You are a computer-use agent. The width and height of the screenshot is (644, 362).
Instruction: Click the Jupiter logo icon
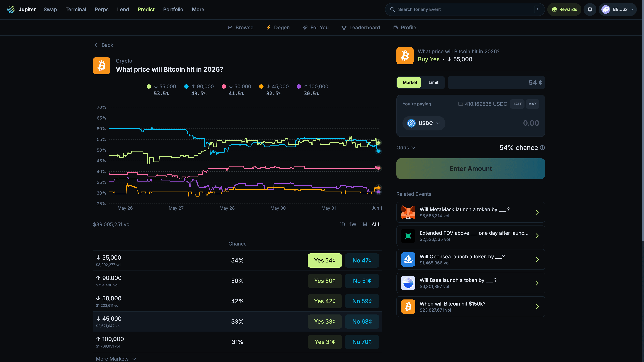tap(11, 9)
